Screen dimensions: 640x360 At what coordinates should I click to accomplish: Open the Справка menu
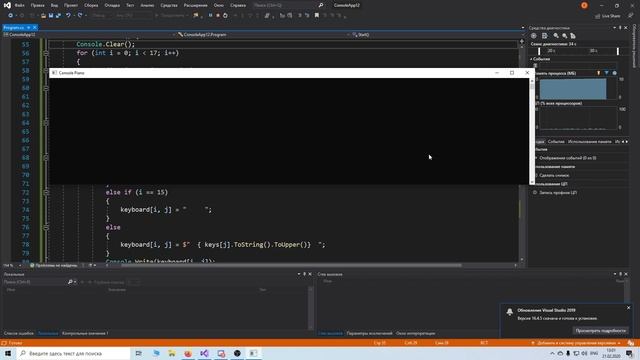(x=238, y=5)
